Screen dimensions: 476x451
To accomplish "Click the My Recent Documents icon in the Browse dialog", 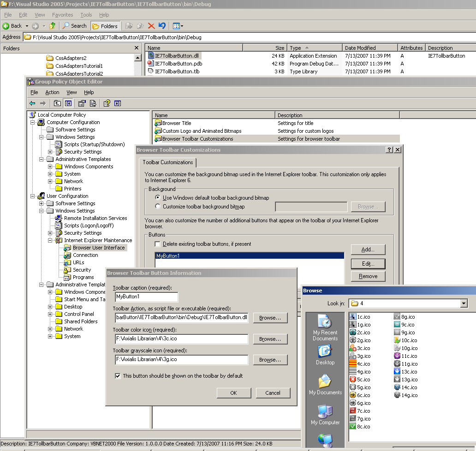I will pyautogui.click(x=325, y=321).
